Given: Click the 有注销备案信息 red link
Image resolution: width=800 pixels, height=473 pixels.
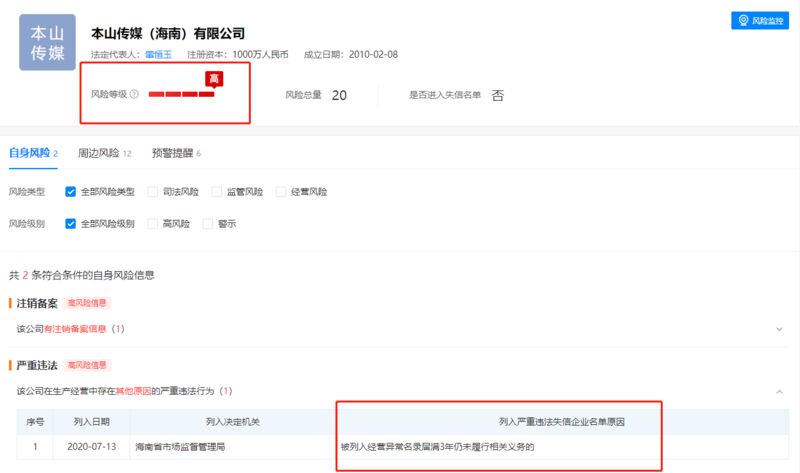Looking at the screenshot, I should (x=75, y=329).
